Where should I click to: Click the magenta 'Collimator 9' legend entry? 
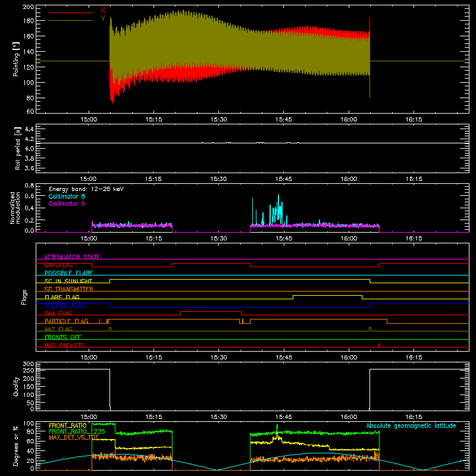click(x=67, y=203)
